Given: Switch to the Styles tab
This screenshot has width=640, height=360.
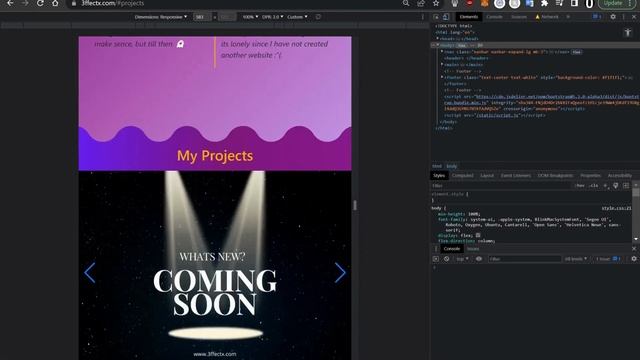Looking at the screenshot, I should 439,176.
